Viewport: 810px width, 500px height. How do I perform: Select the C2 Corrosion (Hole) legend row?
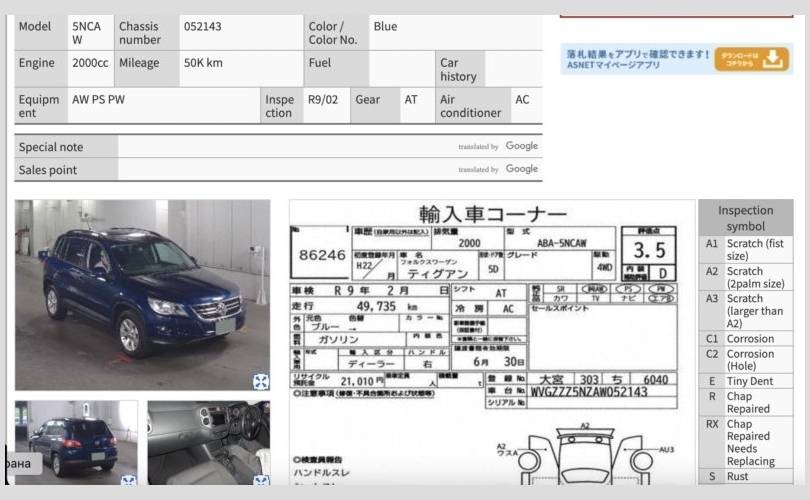click(745, 360)
